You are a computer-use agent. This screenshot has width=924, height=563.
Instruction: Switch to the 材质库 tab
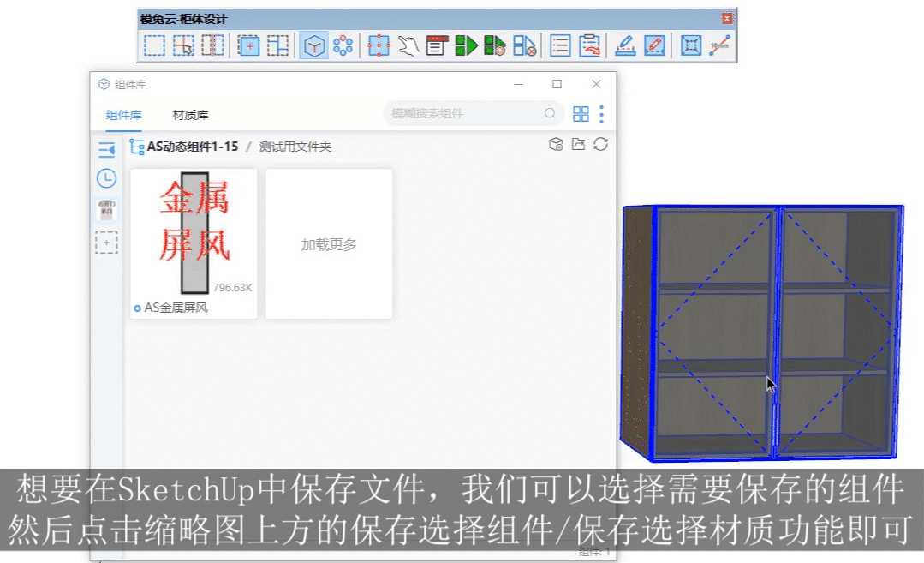click(x=190, y=115)
